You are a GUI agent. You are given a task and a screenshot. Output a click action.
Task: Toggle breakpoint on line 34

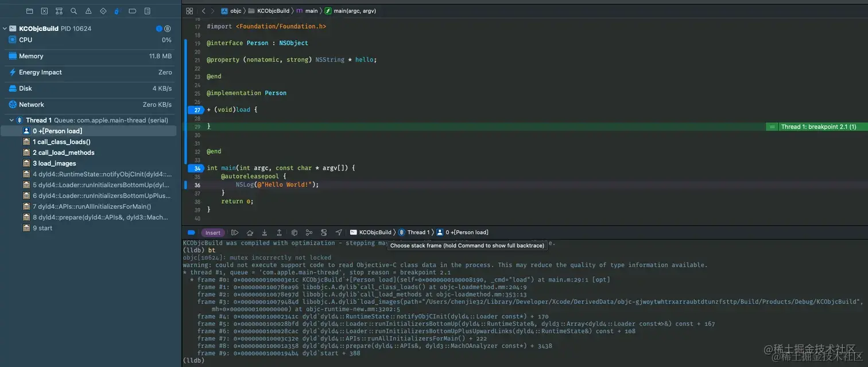196,168
